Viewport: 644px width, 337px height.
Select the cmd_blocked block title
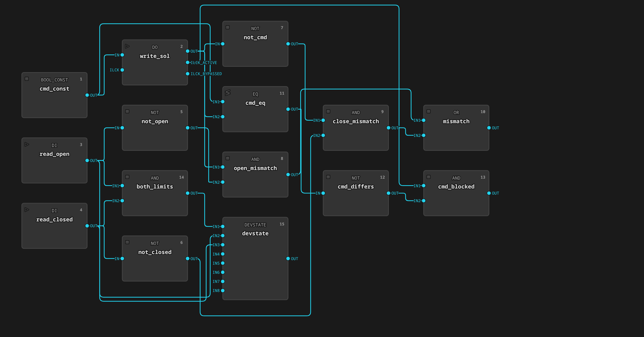coord(456,186)
